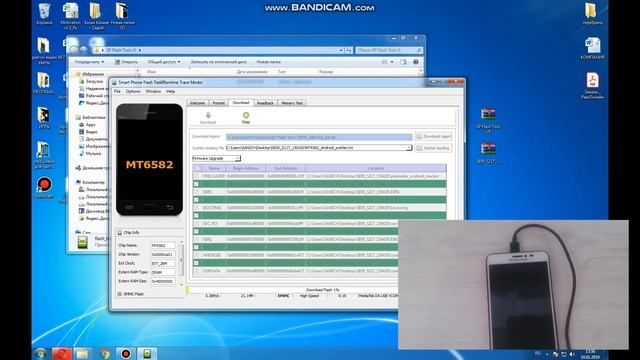Select Загрузки in Explorer sidebar

point(94,81)
